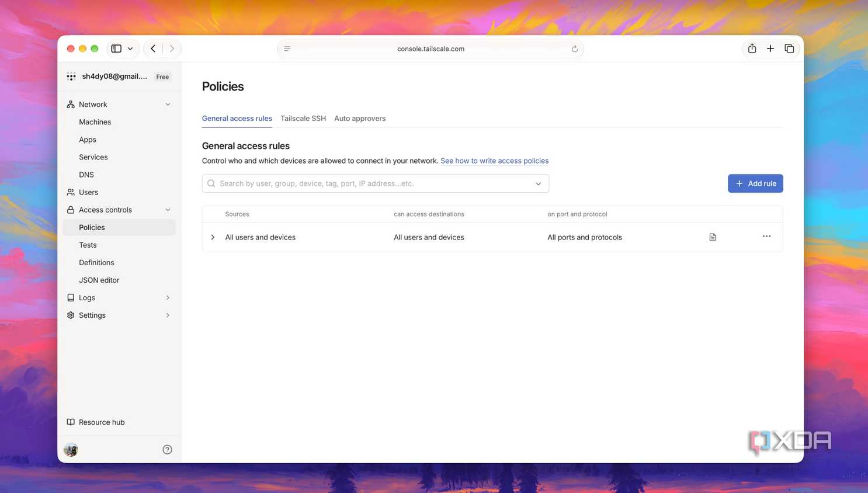This screenshot has width=868, height=493.
Task: Click the magnifier icon in the search box
Action: pyautogui.click(x=211, y=183)
